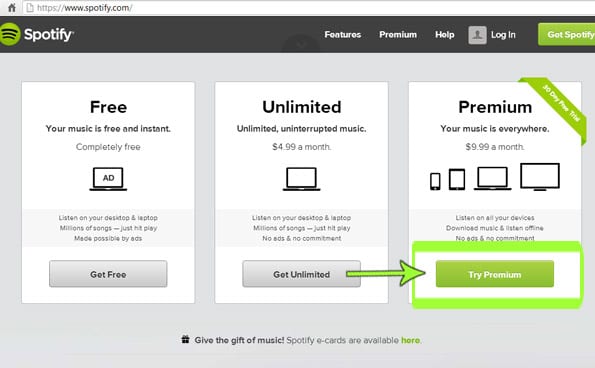Click the Spotify logo

pos(36,34)
